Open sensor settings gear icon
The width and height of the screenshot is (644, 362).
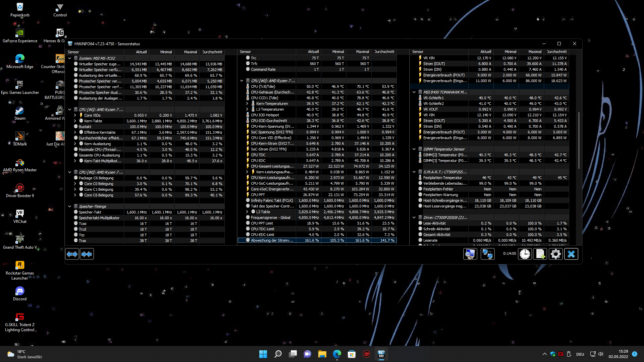point(555,254)
